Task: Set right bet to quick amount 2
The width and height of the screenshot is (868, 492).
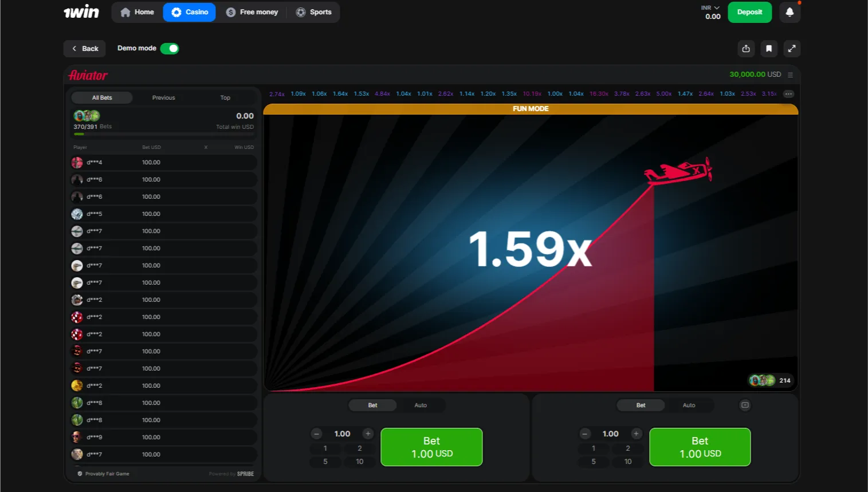Action: (x=628, y=448)
